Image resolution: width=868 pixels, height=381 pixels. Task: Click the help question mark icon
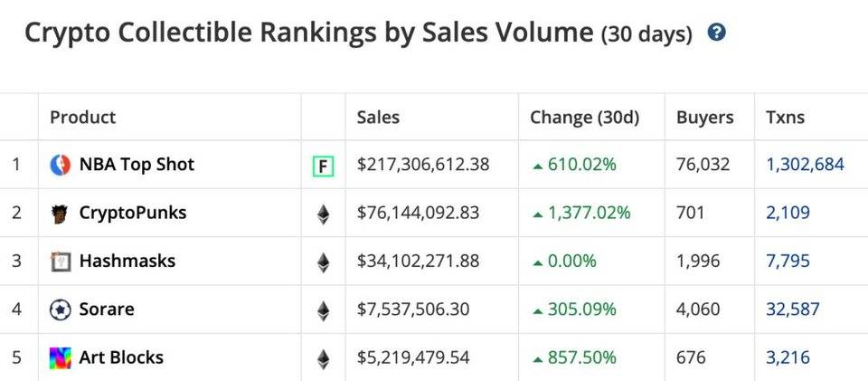click(716, 33)
